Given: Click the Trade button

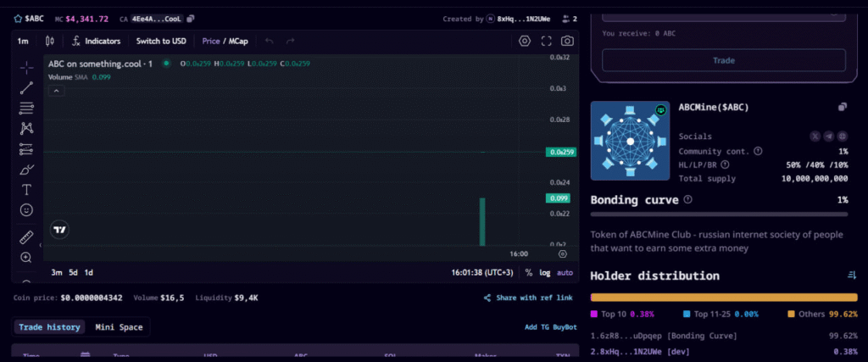Looking at the screenshot, I should (x=724, y=60).
